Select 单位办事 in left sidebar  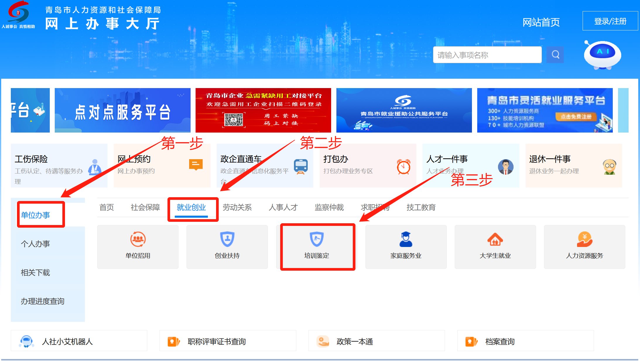35,215
